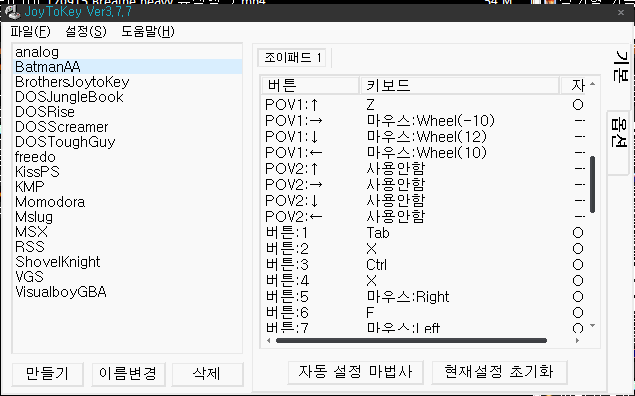Select the ShovelKnight profile
635x396 pixels.
pyautogui.click(x=128, y=262)
